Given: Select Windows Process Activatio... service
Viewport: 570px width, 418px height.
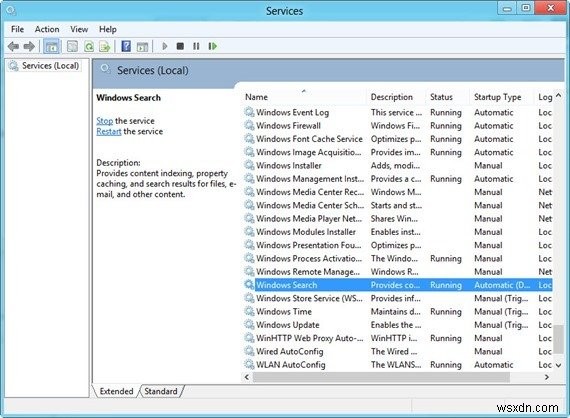Looking at the screenshot, I should pyautogui.click(x=398, y=258).
